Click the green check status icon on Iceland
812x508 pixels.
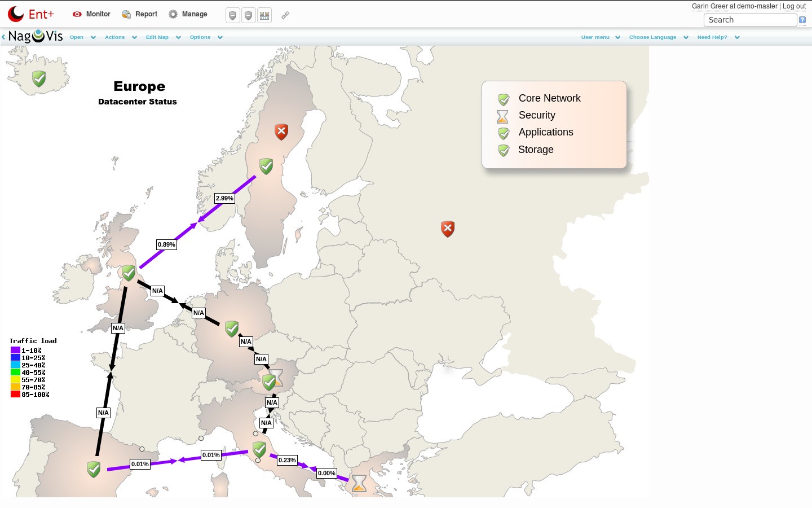coord(39,78)
